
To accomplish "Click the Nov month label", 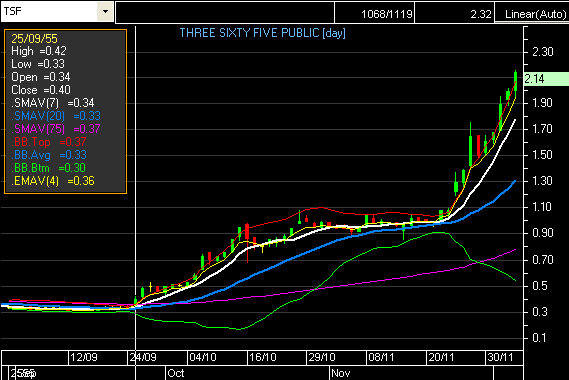I will click(340, 373).
